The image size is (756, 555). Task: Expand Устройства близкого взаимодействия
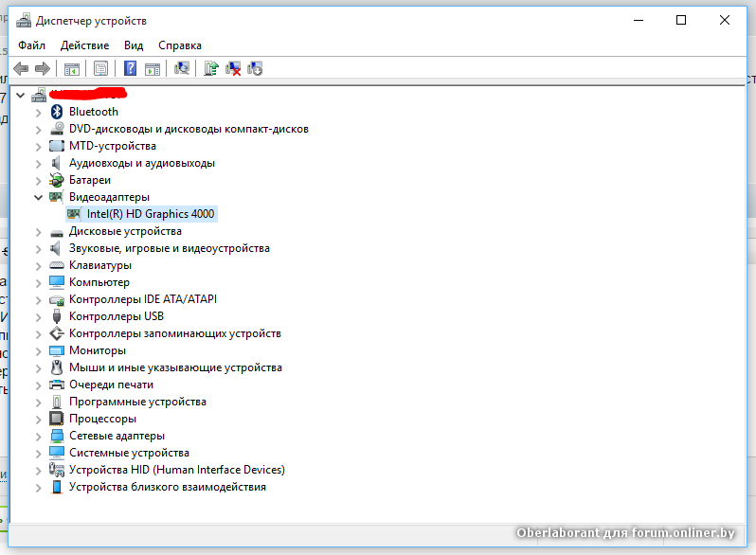click(x=39, y=488)
